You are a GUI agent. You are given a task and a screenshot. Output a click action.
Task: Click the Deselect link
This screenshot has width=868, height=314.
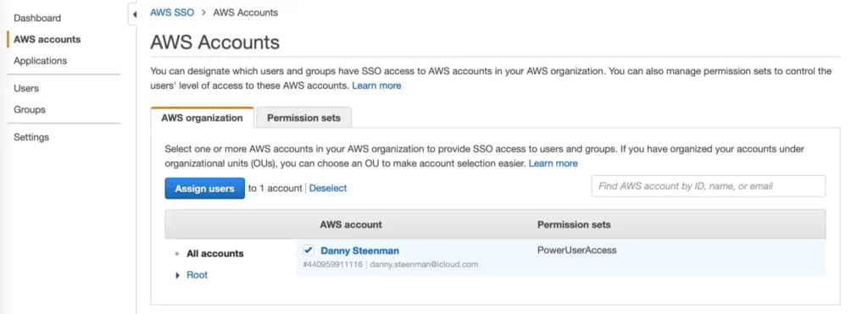[328, 189]
